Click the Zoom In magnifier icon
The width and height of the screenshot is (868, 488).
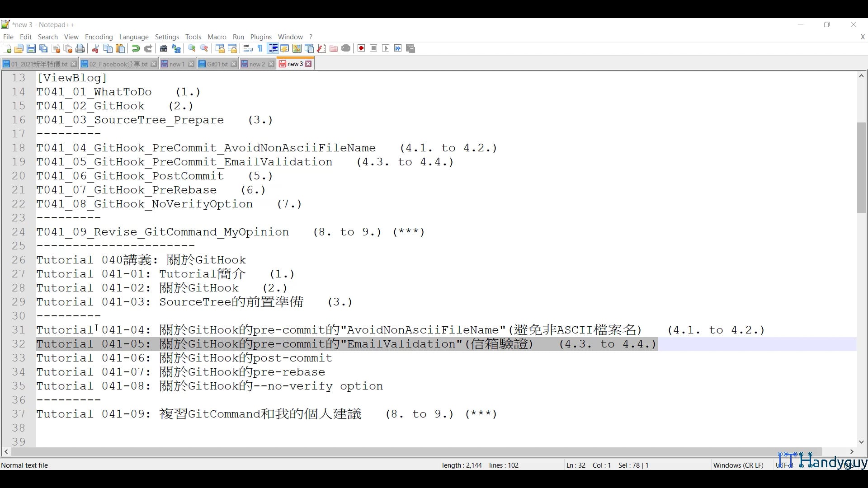point(192,48)
